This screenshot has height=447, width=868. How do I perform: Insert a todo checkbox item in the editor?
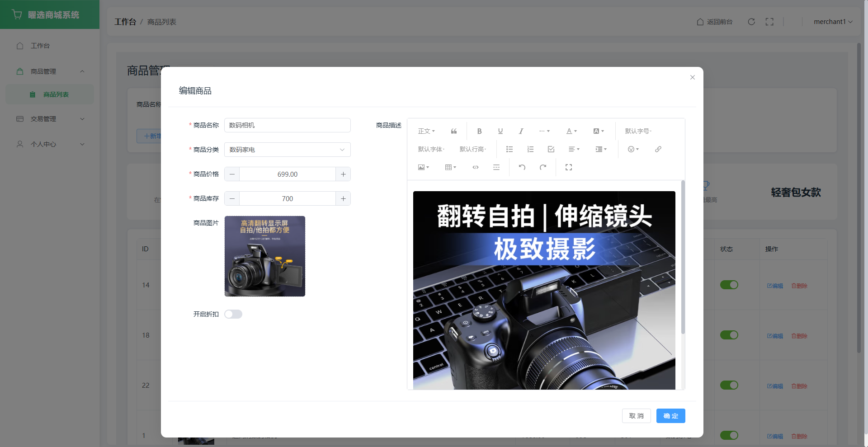[551, 149]
